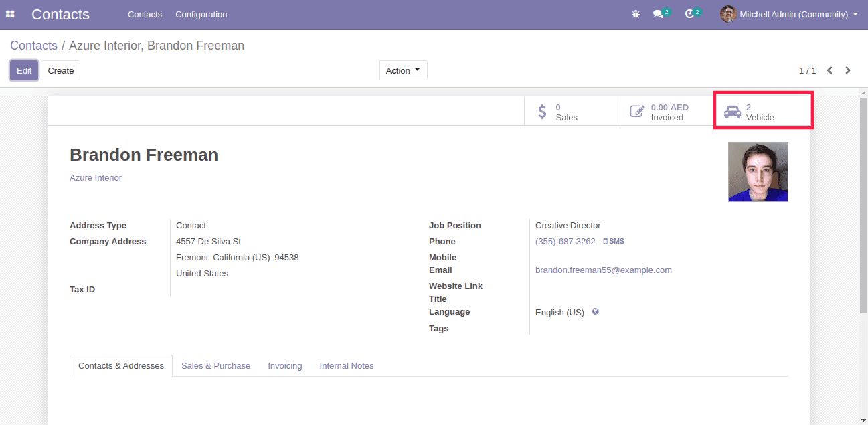Viewport: 868px width, 425px height.
Task: Click the Contacts app title
Action: pyautogui.click(x=60, y=14)
